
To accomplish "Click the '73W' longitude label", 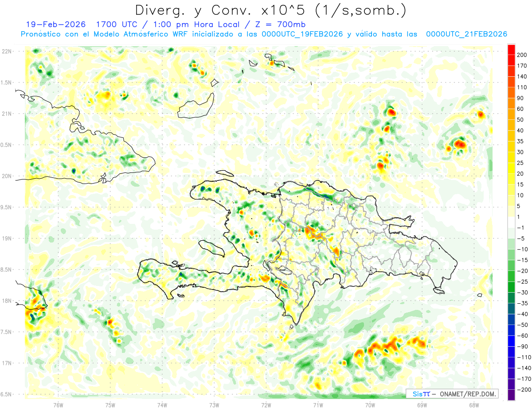I will pyautogui.click(x=214, y=405).
